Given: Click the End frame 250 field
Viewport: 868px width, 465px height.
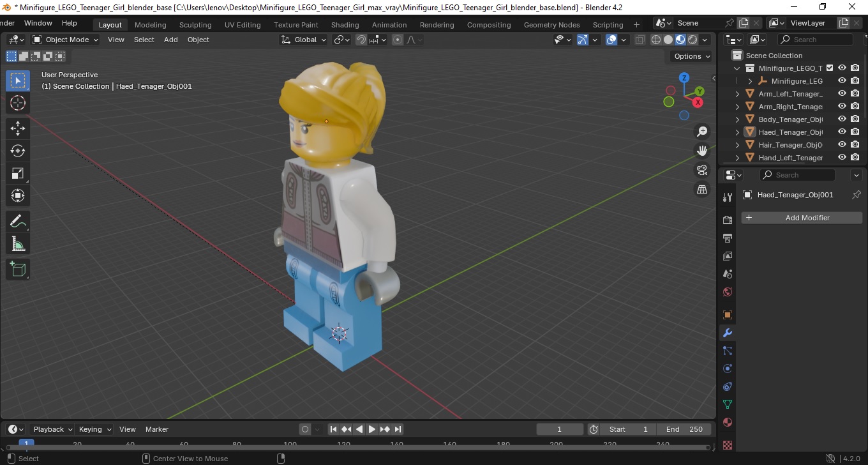Looking at the screenshot, I should (x=684, y=429).
